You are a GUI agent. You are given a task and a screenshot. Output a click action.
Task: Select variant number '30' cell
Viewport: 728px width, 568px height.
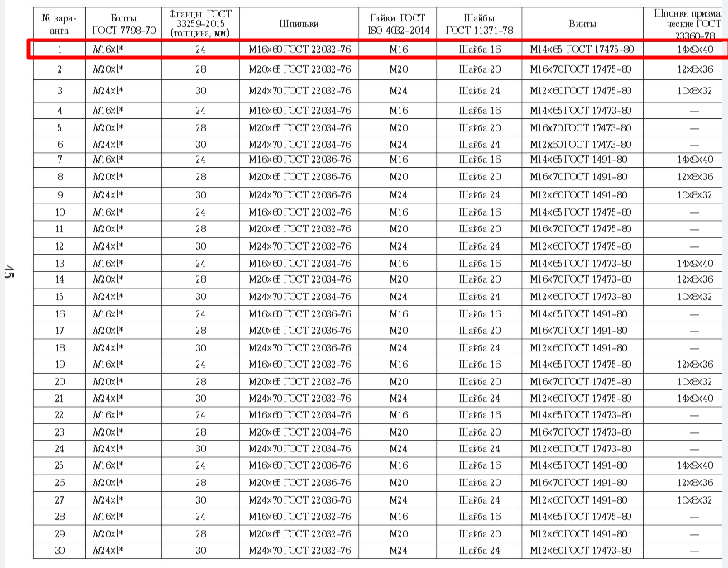(60, 551)
